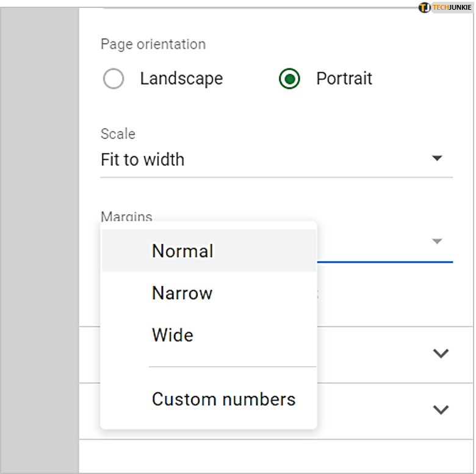Click the Portrait orientation label text
Image resolution: width=476 pixels, height=474 pixels.
(344, 79)
